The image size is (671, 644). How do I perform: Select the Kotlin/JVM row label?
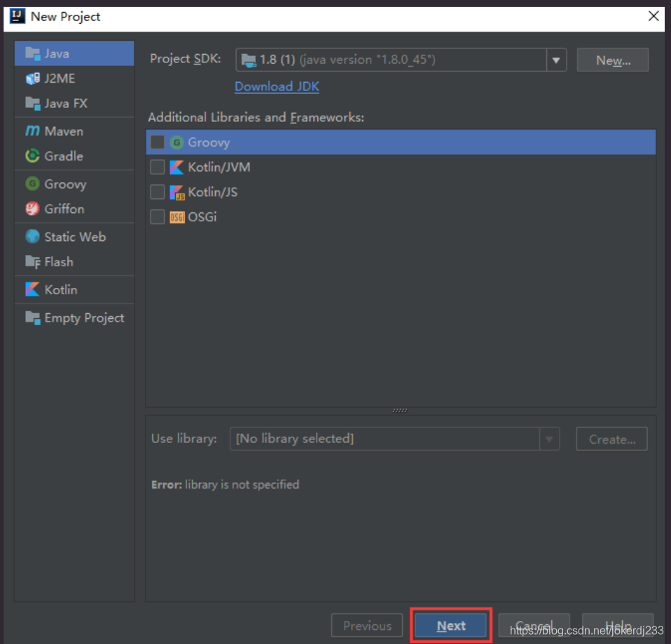[219, 167]
